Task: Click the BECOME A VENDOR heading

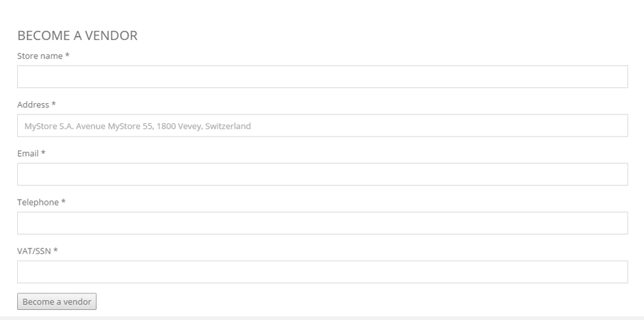Action: click(77, 35)
